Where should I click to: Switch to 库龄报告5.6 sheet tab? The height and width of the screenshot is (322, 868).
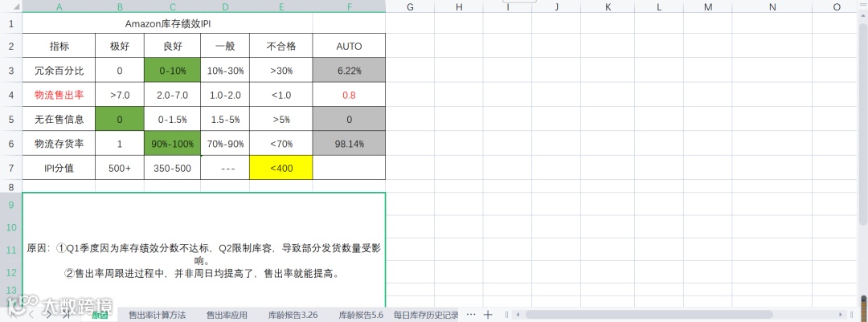point(361,315)
